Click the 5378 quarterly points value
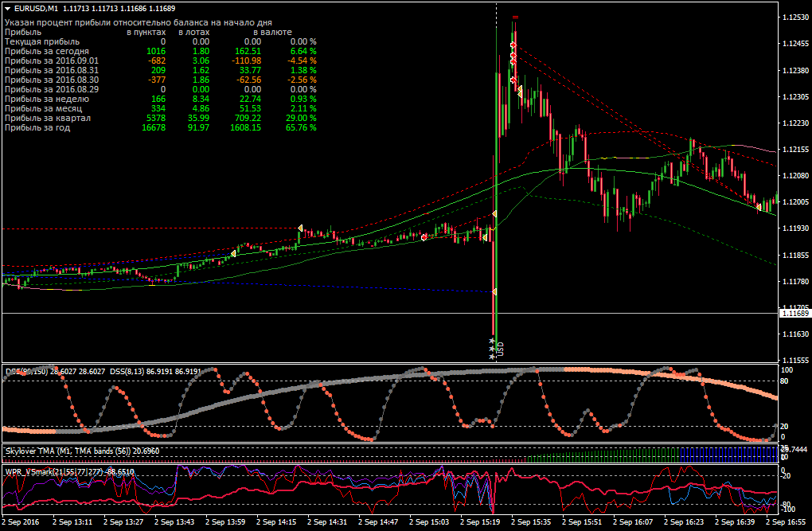The width and height of the screenshot is (812, 531). click(x=156, y=118)
